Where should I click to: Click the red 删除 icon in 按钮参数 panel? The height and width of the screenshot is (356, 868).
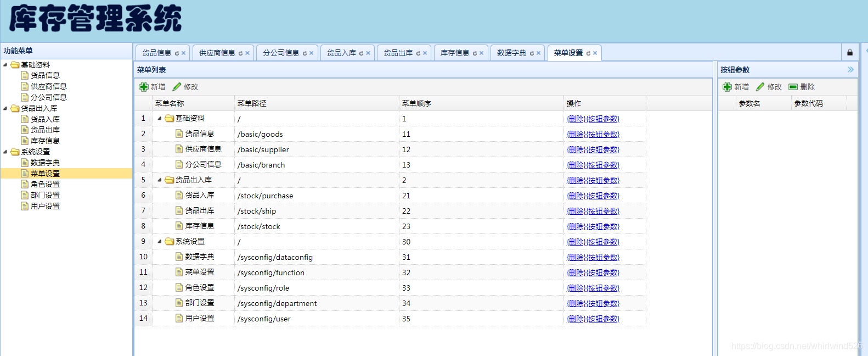pyautogui.click(x=793, y=87)
